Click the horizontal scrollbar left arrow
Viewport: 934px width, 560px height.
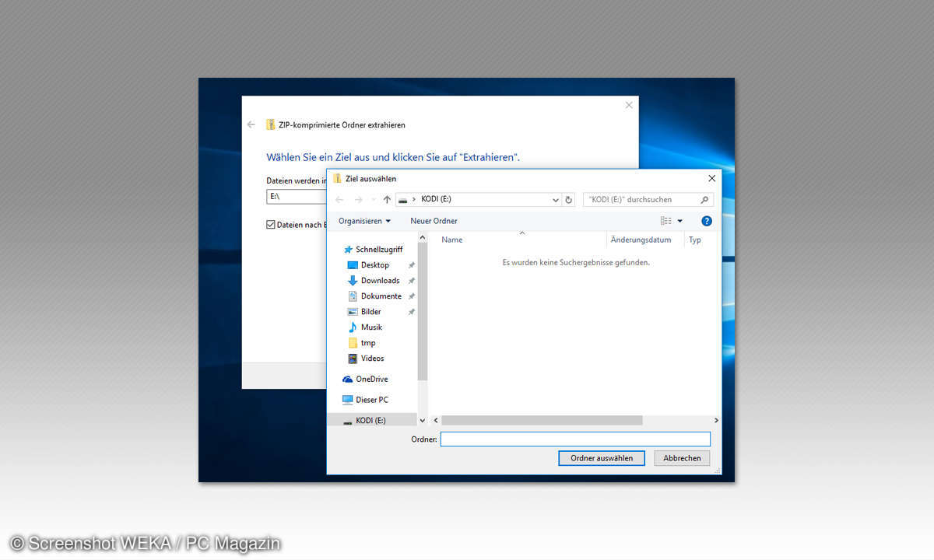click(435, 420)
